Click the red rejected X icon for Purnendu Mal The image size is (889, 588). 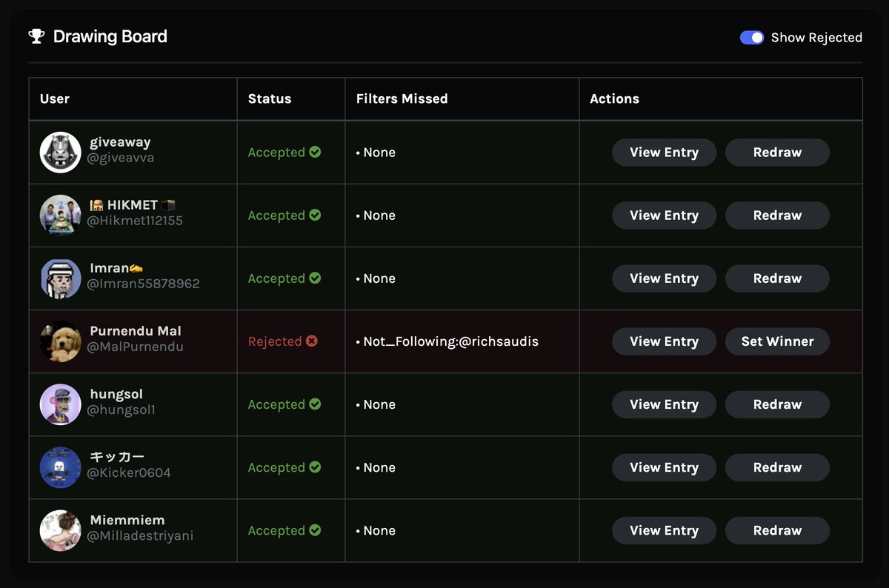pos(312,341)
